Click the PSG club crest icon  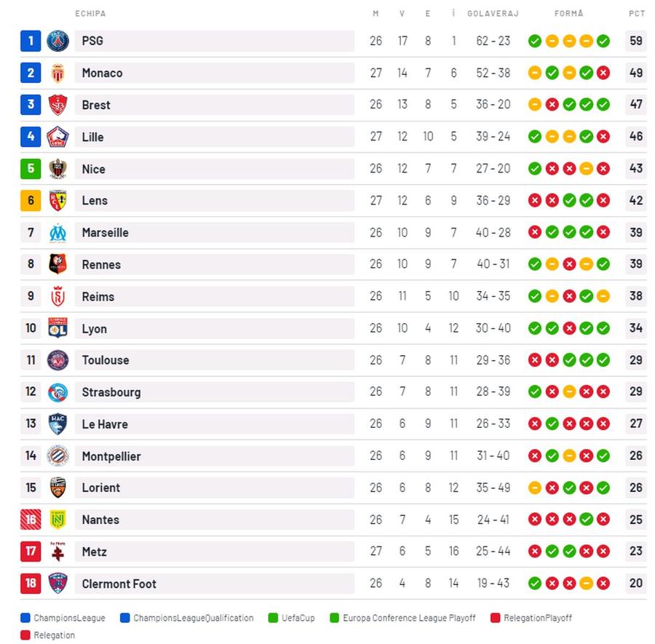[x=57, y=41]
